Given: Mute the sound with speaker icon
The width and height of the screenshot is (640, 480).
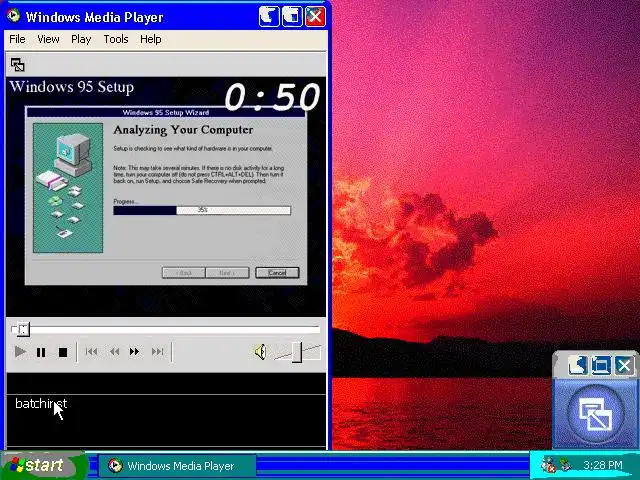Looking at the screenshot, I should [x=260, y=351].
